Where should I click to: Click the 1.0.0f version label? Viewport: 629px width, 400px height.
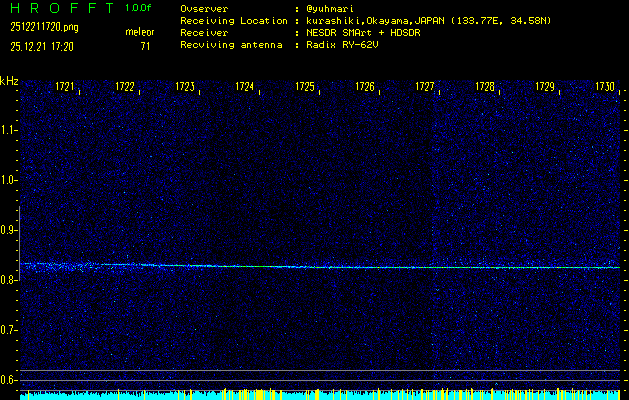point(140,8)
